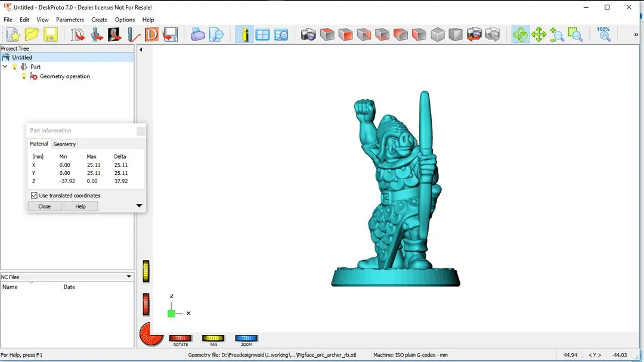The image size is (644, 362).
Task: Click the yellow Save project icon
Action: (50, 35)
